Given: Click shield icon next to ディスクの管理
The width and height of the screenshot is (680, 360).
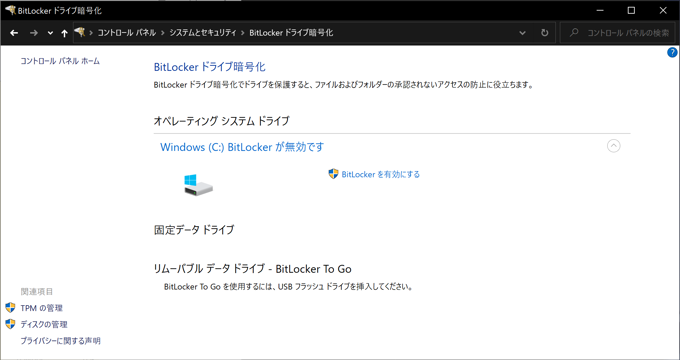Looking at the screenshot, I should tap(10, 324).
